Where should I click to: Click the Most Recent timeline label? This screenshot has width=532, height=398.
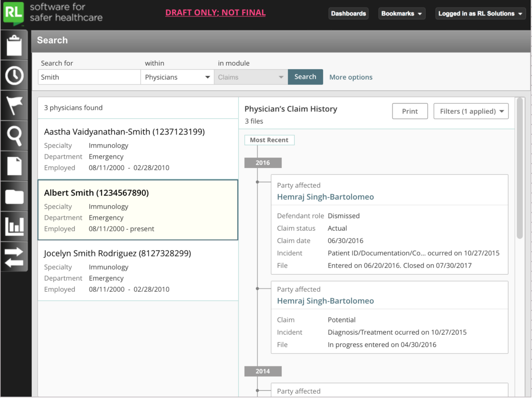click(x=269, y=140)
